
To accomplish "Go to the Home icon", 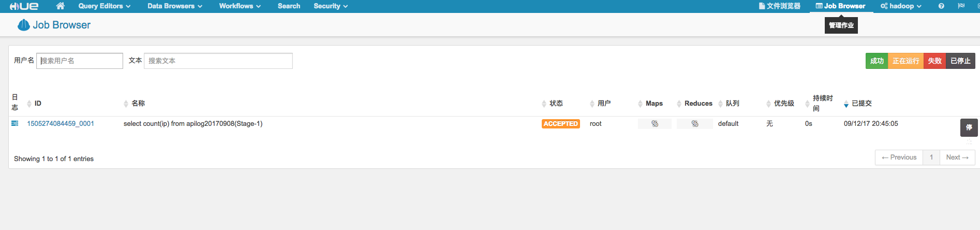I will click(x=61, y=6).
